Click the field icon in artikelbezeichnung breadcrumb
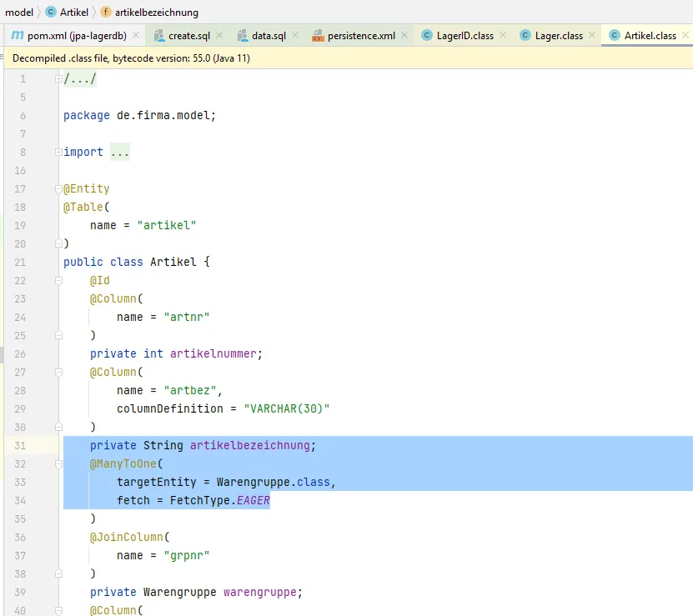This screenshot has height=616, width=693. (x=106, y=12)
